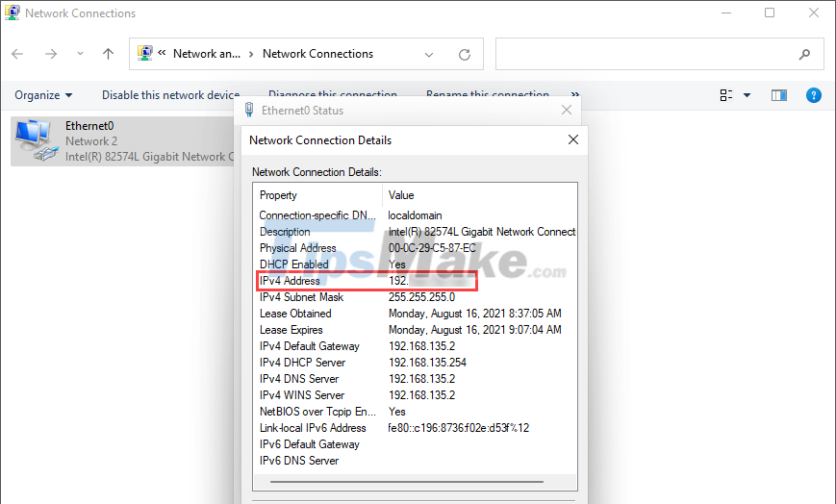
Task: Select the IPv6 Default Gateway row
Action: (415, 444)
